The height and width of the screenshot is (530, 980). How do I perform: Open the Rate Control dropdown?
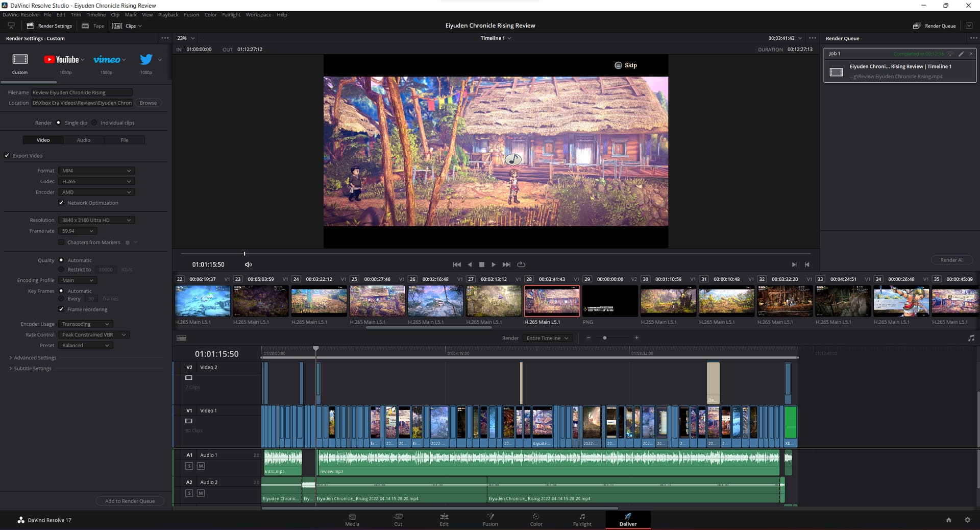94,335
